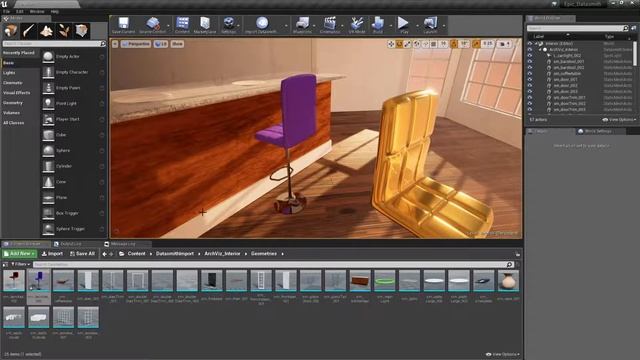This screenshot has height=360, width=640.
Task: Click the Import button
Action: [53, 254]
